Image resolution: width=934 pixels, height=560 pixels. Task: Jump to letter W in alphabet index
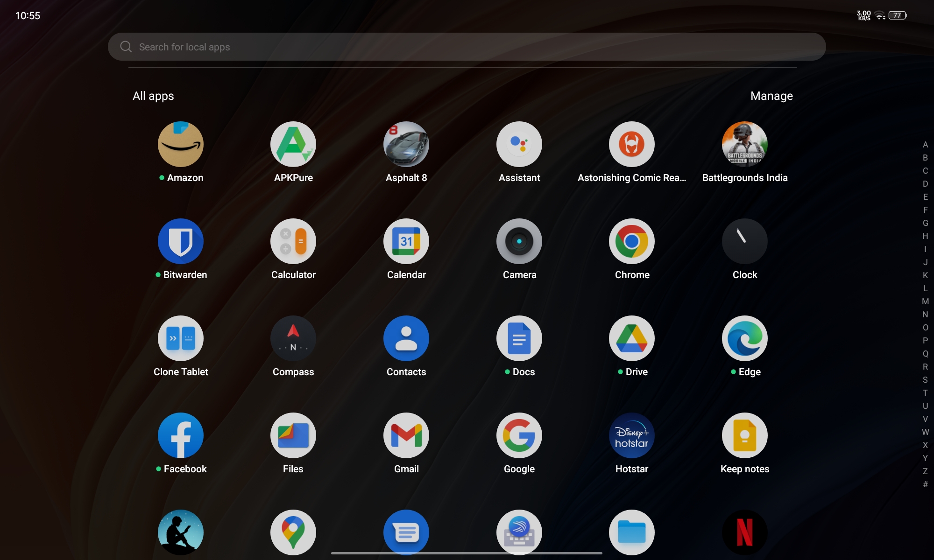pyautogui.click(x=925, y=432)
